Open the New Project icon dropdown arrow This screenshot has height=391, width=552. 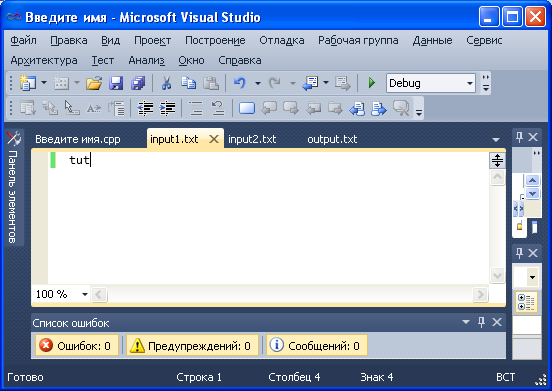[44, 83]
